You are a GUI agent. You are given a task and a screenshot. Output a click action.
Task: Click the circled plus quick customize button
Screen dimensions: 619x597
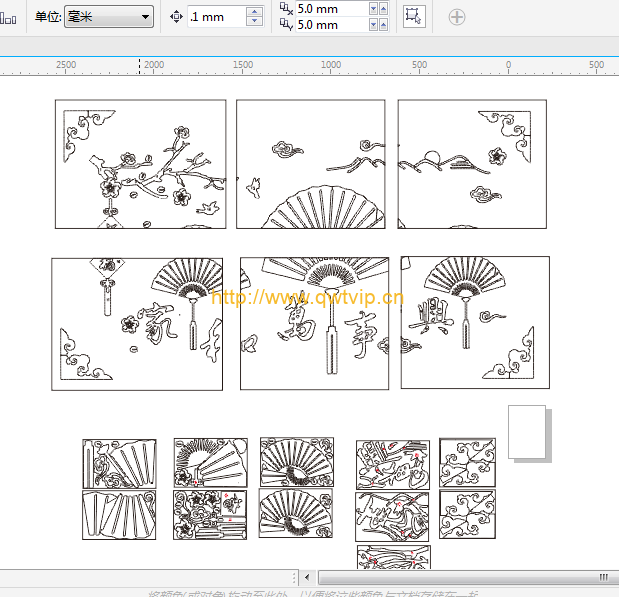click(x=457, y=17)
